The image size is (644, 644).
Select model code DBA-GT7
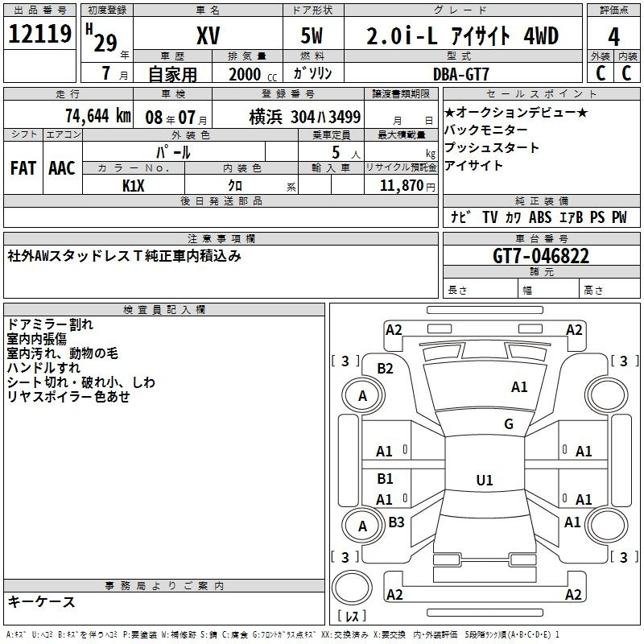pyautogui.click(x=460, y=74)
